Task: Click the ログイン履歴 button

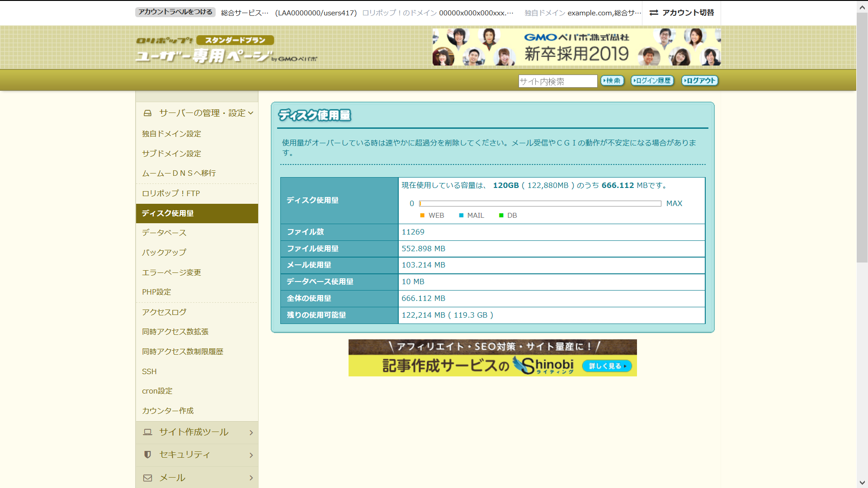Action: click(x=652, y=81)
